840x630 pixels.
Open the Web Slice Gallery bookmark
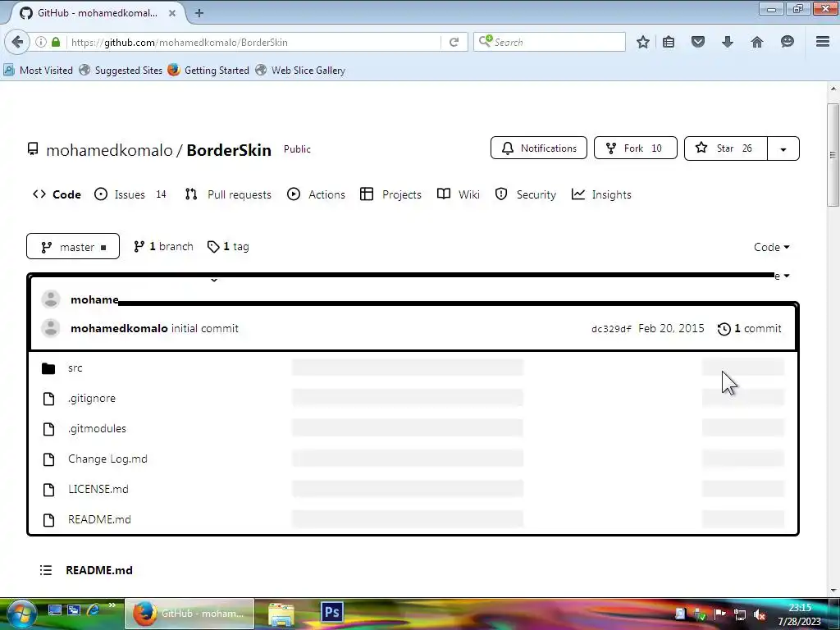click(x=300, y=71)
